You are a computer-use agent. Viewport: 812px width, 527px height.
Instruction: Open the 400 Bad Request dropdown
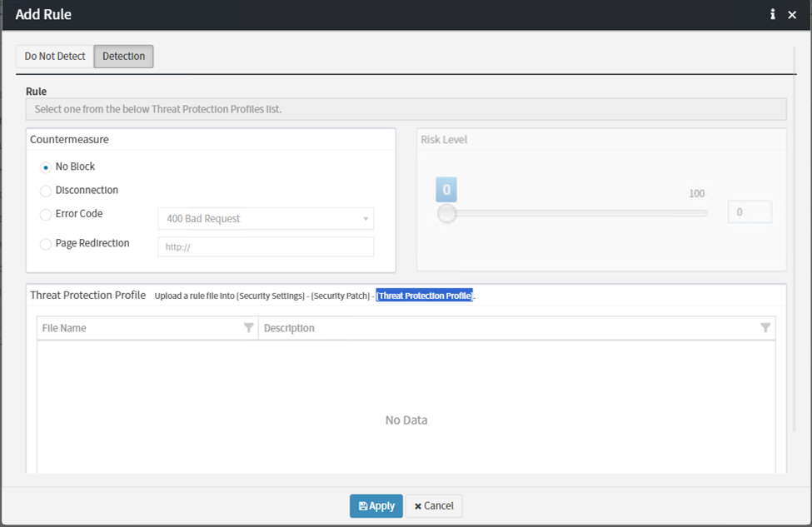[x=265, y=219]
